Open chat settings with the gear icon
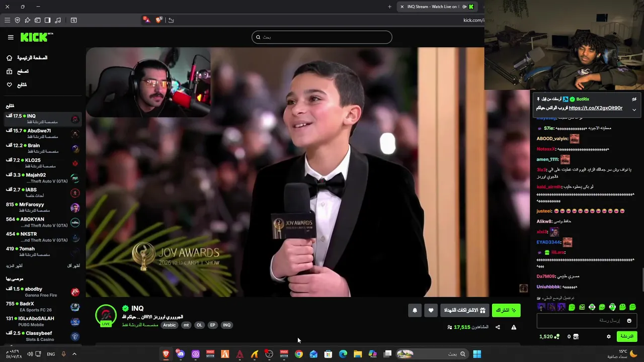This screenshot has width=644, height=362. (608, 336)
